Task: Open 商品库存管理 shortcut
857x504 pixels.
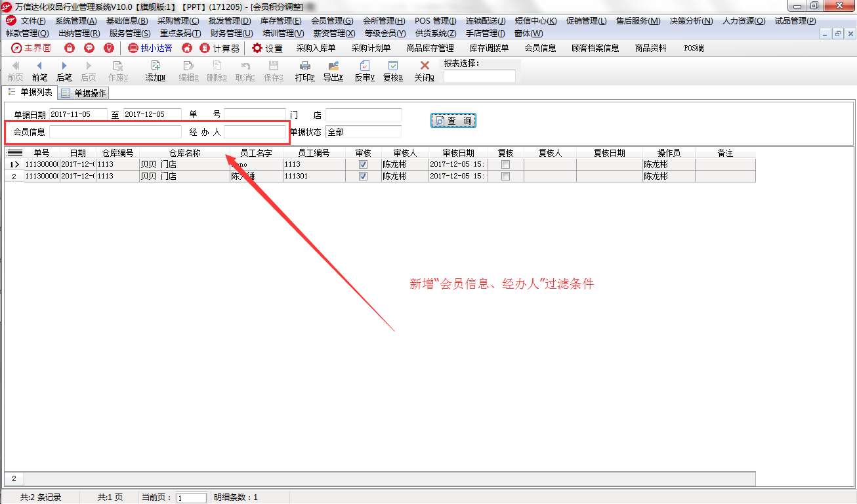Action: click(430, 48)
